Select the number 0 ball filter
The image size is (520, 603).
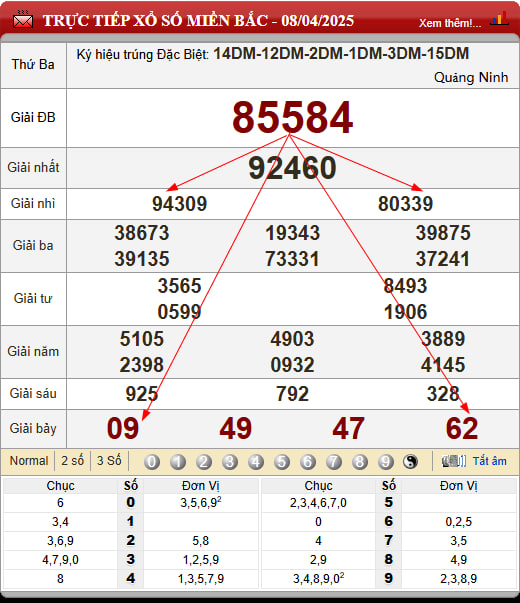pos(152,462)
